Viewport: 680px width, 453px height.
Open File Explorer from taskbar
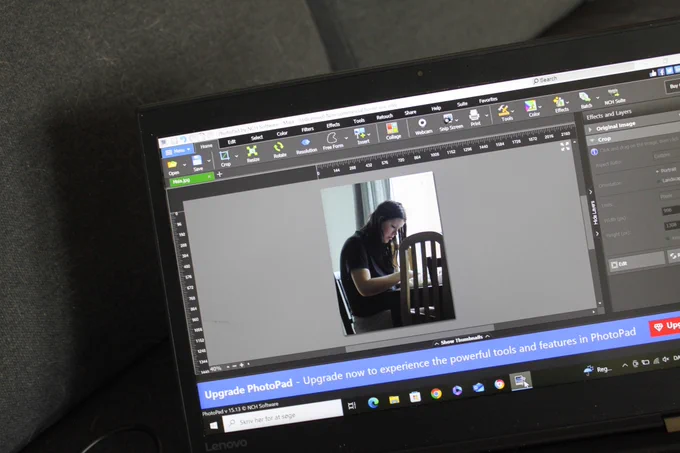coord(394,400)
